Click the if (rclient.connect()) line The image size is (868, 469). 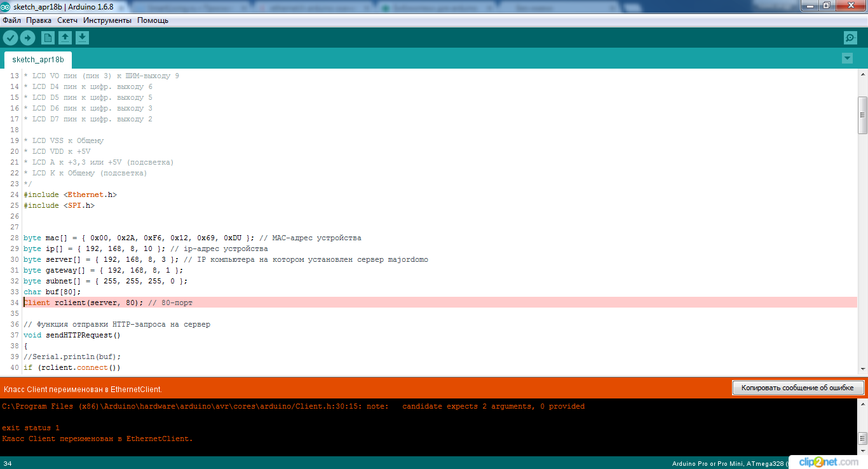[x=72, y=367]
